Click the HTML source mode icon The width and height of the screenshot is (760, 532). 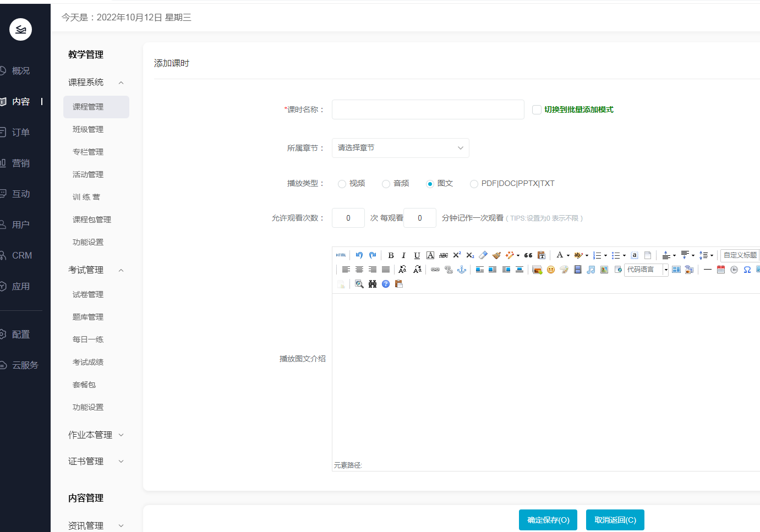tap(341, 255)
